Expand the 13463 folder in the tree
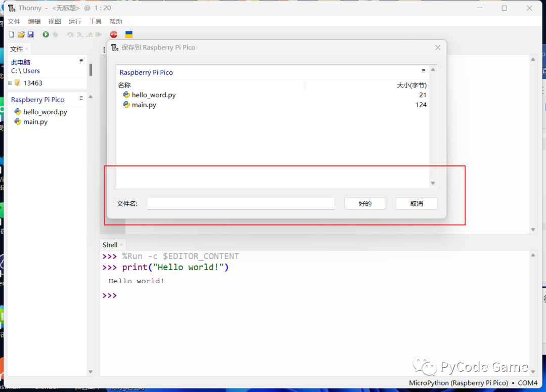 click(x=10, y=83)
